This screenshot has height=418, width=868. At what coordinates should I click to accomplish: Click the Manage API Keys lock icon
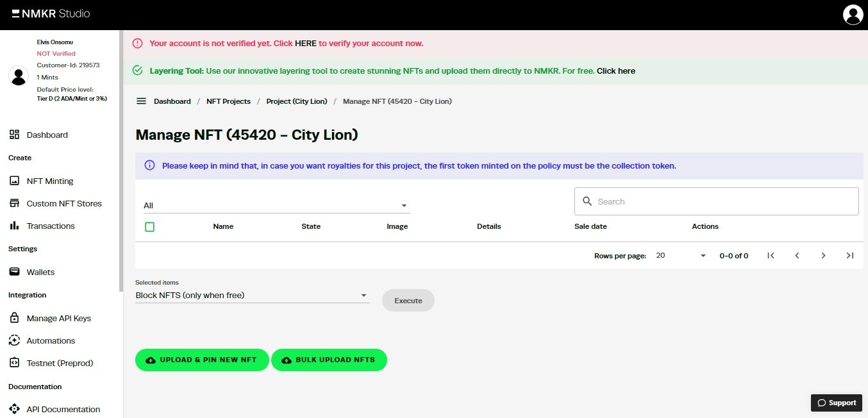15,318
